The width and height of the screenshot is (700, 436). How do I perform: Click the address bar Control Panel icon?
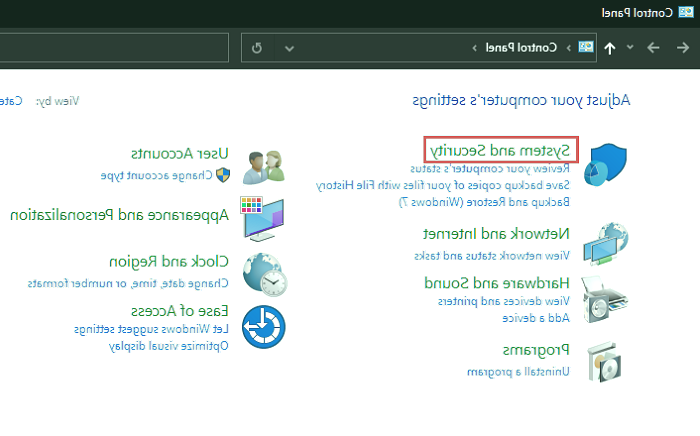[586, 47]
